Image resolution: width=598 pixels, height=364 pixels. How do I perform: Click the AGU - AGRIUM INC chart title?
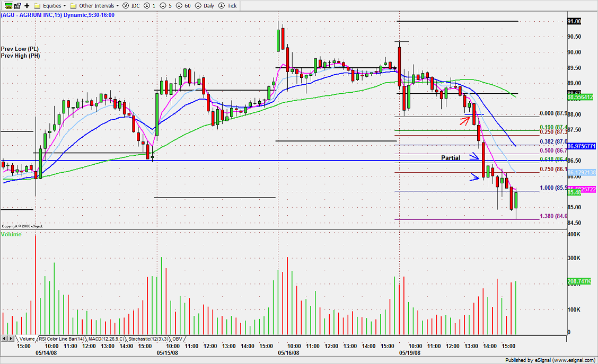[58, 15]
